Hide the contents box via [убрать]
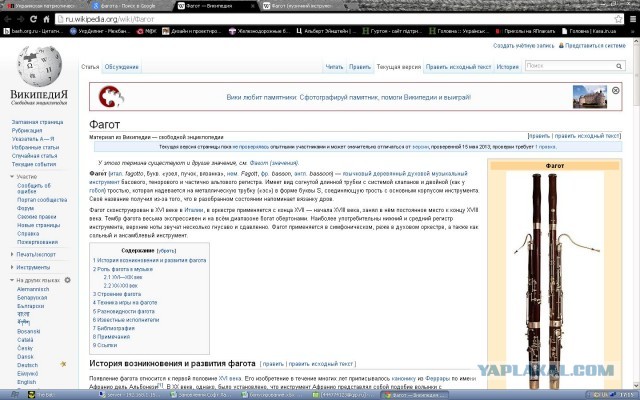 pos(167,251)
